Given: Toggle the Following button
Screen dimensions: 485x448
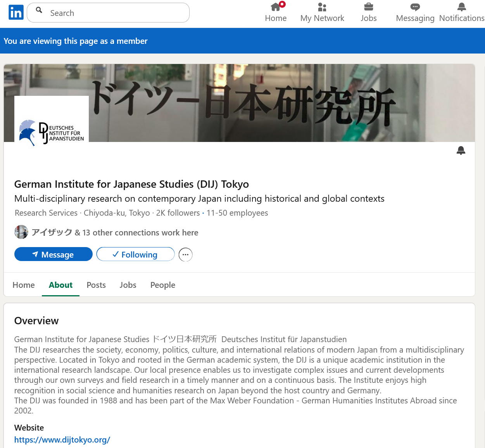Looking at the screenshot, I should click(x=135, y=254).
